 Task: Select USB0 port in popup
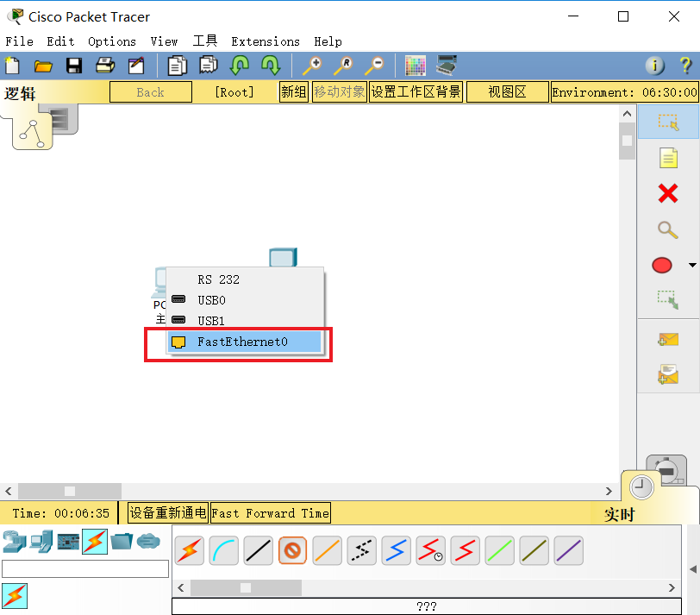point(245,300)
